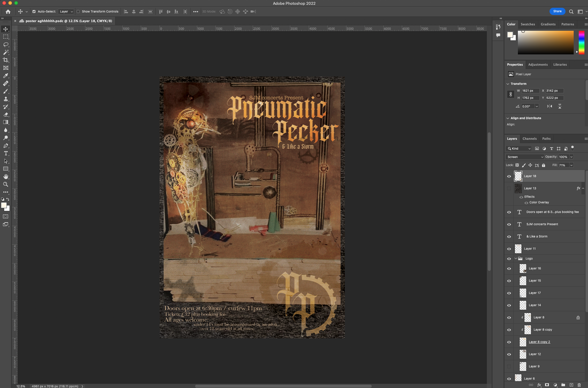Select the Blur tool
Image resolution: width=588 pixels, height=388 pixels.
(x=6, y=130)
